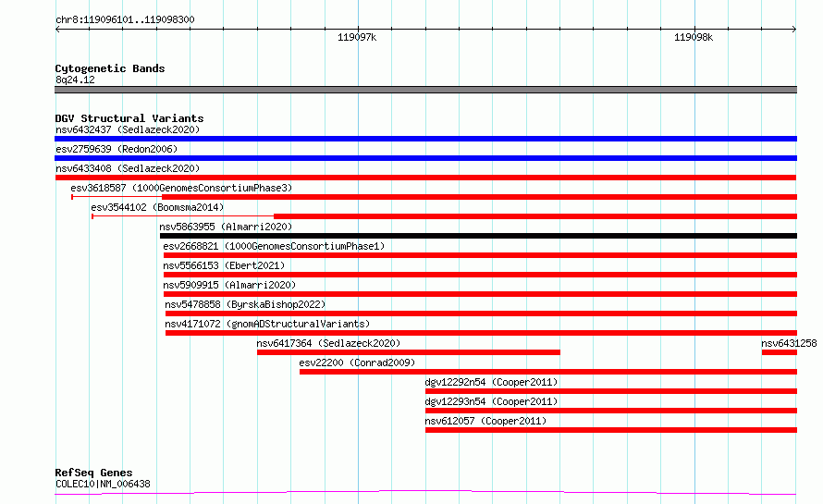This screenshot has width=823, height=504.
Task: Click the esv2759639 blue variant bar
Action: 425,158
